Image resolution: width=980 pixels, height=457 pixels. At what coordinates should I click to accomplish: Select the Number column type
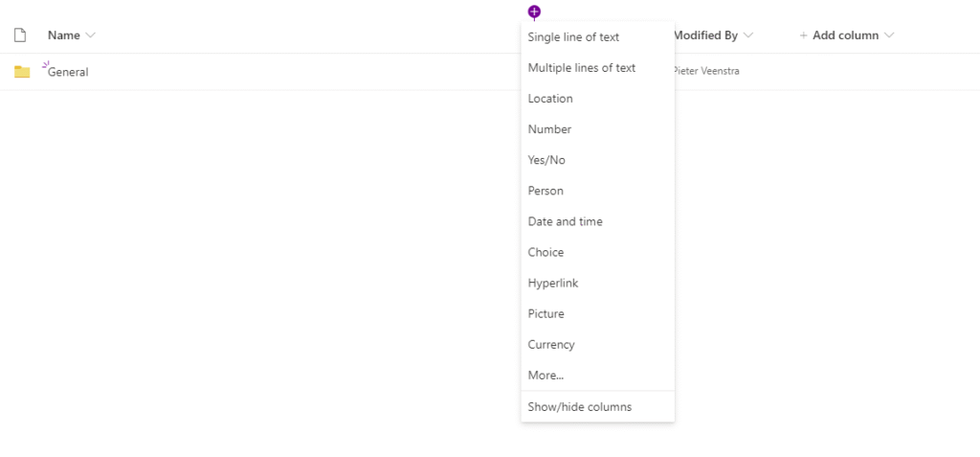pos(597,129)
